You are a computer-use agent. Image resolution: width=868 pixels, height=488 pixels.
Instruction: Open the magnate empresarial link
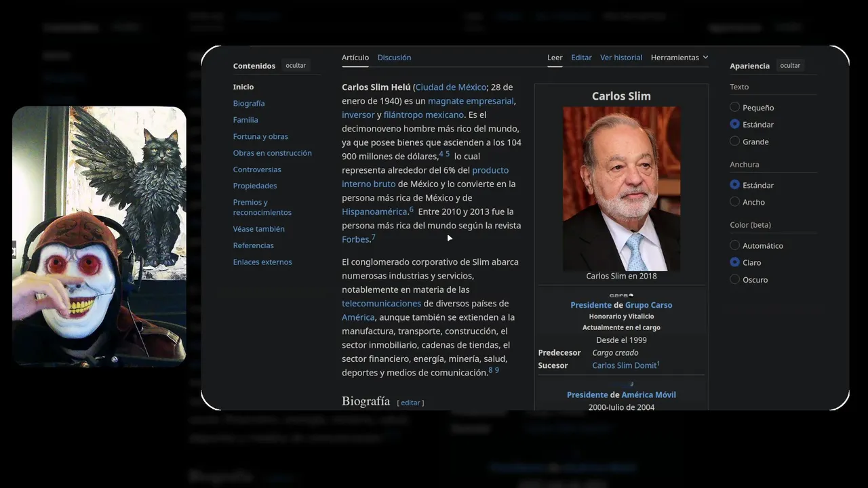(471, 101)
